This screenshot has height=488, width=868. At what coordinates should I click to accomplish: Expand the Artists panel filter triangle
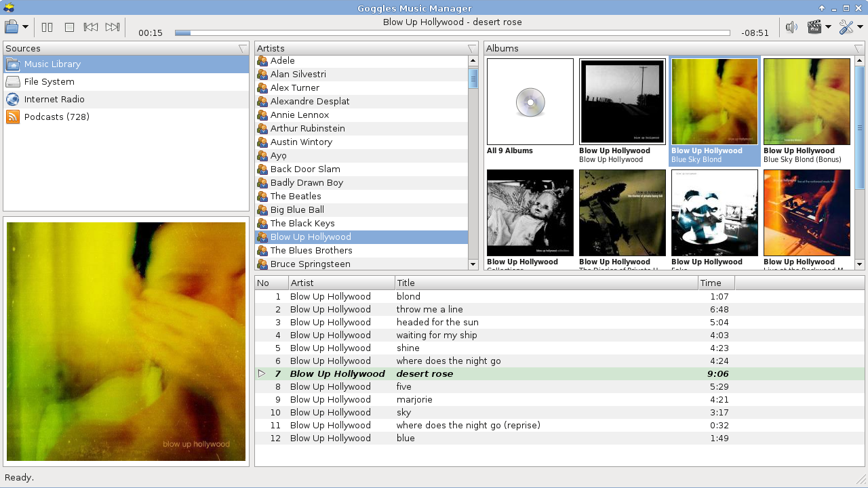[472, 49]
